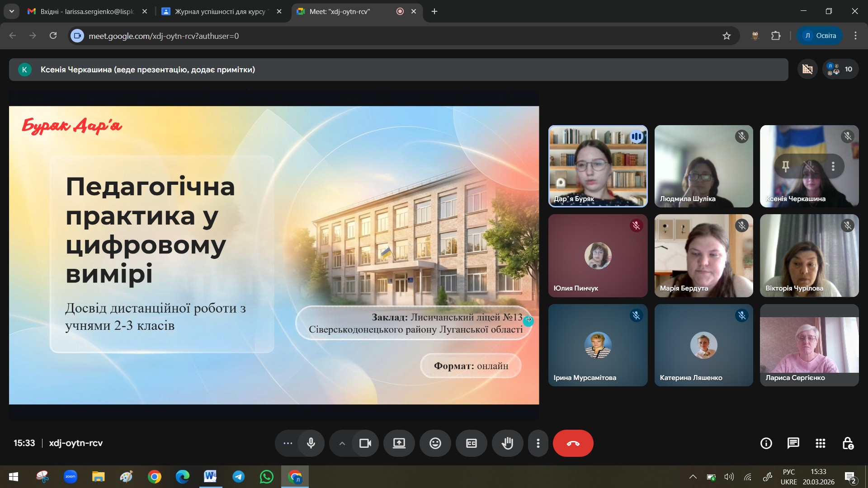868x488 pixels.
Task: Toggle closed captions button
Action: [471, 443]
